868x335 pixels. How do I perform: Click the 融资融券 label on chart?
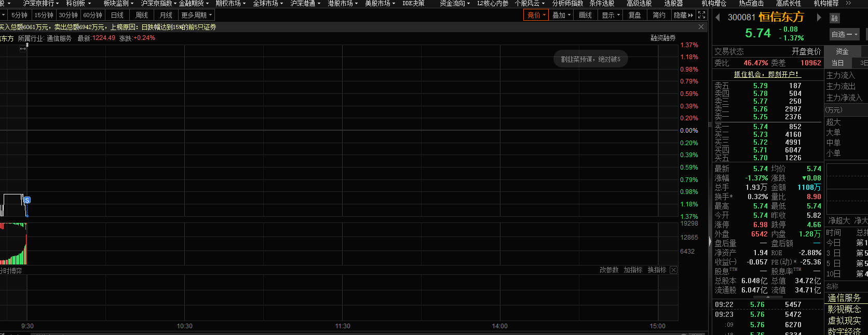[663, 38]
